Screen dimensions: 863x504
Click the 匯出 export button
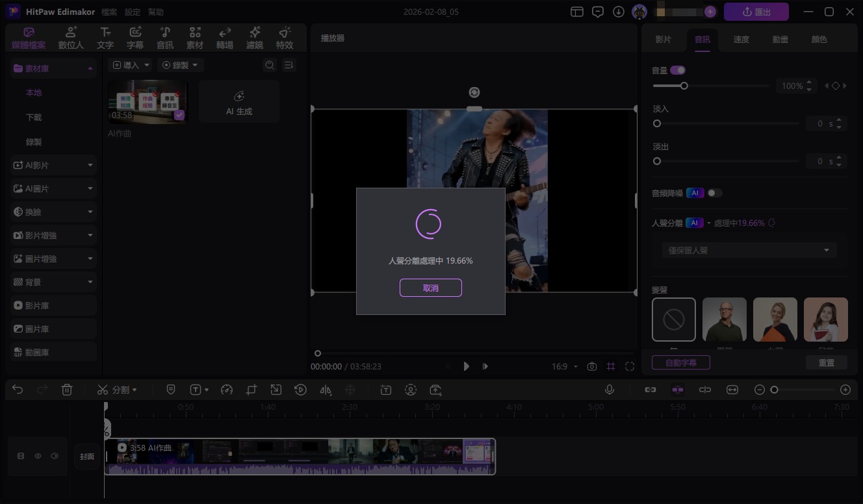(x=756, y=12)
